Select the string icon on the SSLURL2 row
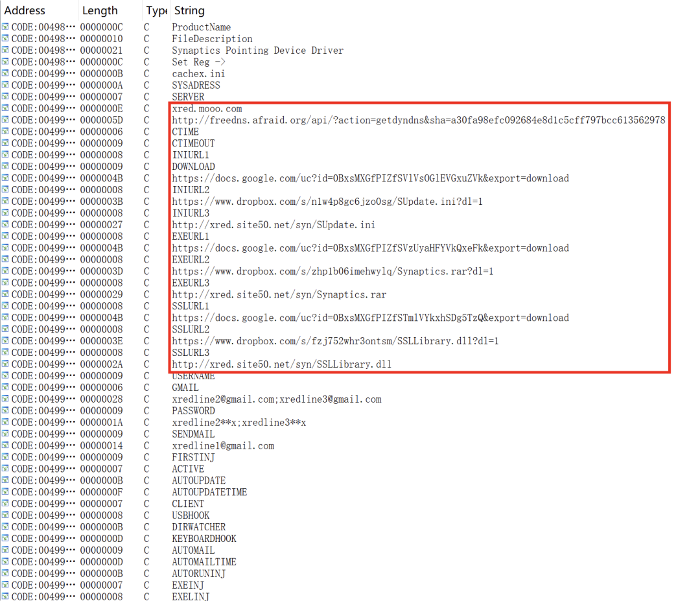This screenshot has width=700, height=601. 5,329
